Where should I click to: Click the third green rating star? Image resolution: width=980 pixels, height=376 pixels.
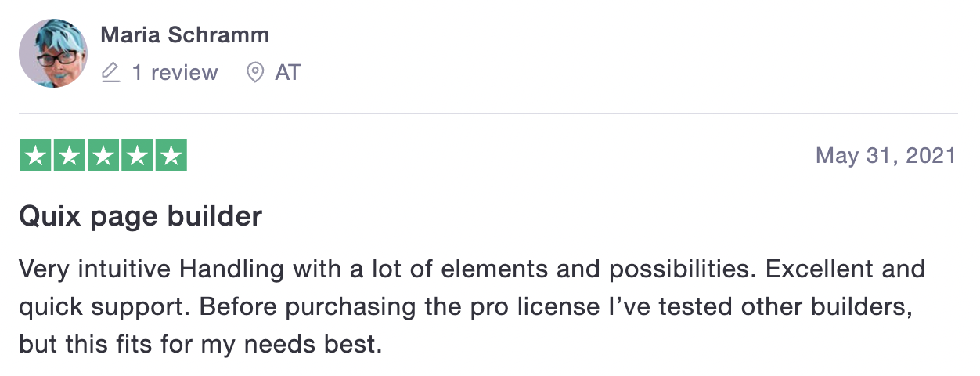pos(103,155)
